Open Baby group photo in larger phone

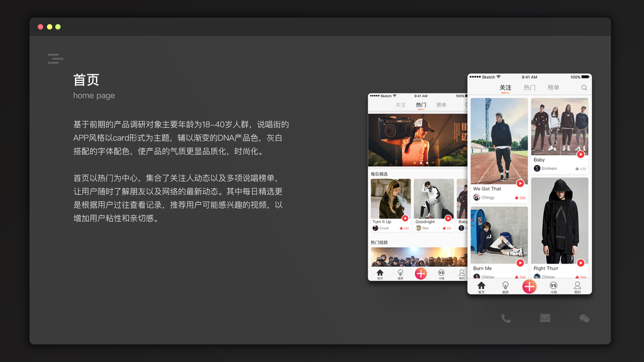560,127
